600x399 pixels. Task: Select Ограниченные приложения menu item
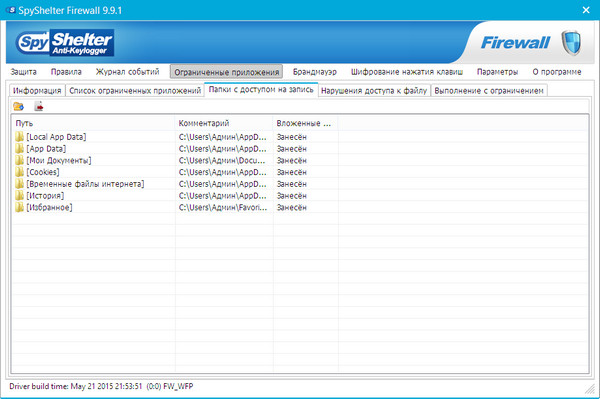227,72
